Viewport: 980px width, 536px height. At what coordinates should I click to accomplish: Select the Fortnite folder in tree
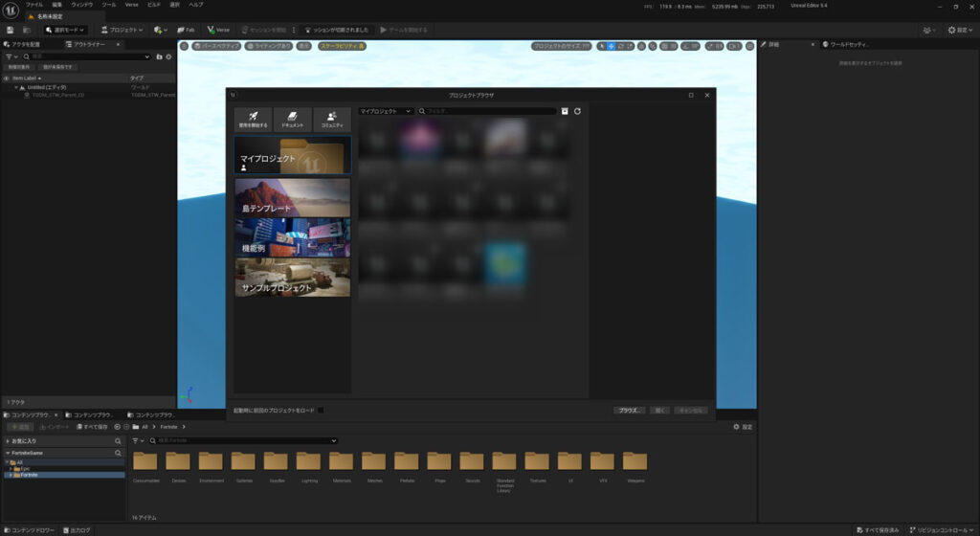64,475
